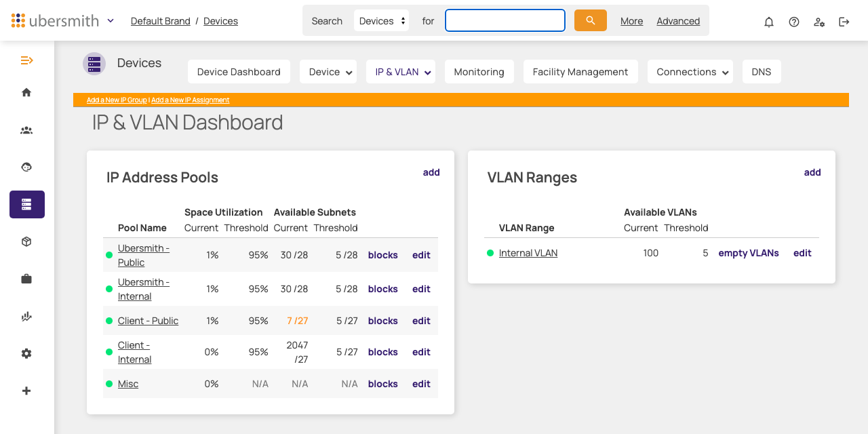Expand the IP & VLAN dropdown
868x434 pixels.
[401, 72]
